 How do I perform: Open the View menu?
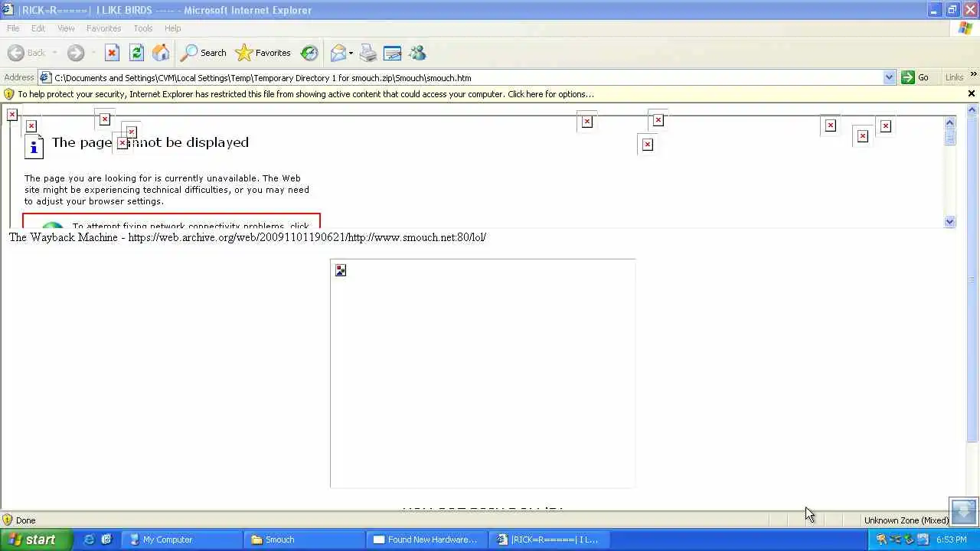(x=66, y=28)
